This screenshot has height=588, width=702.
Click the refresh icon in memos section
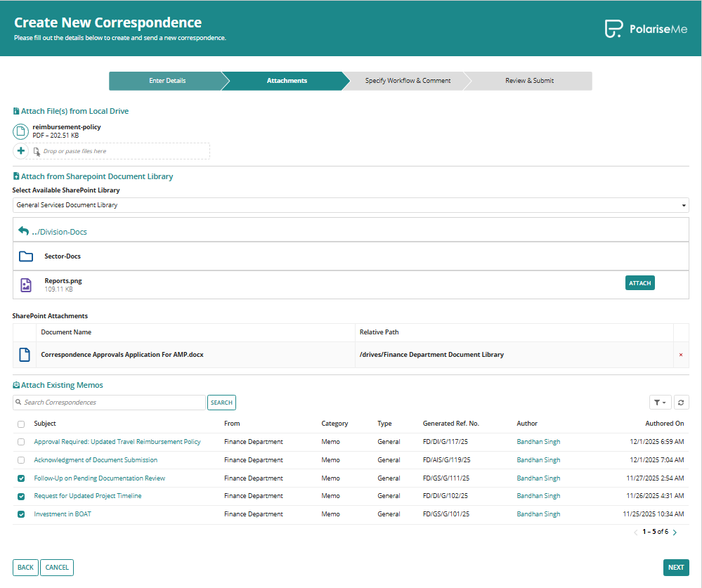coord(681,403)
